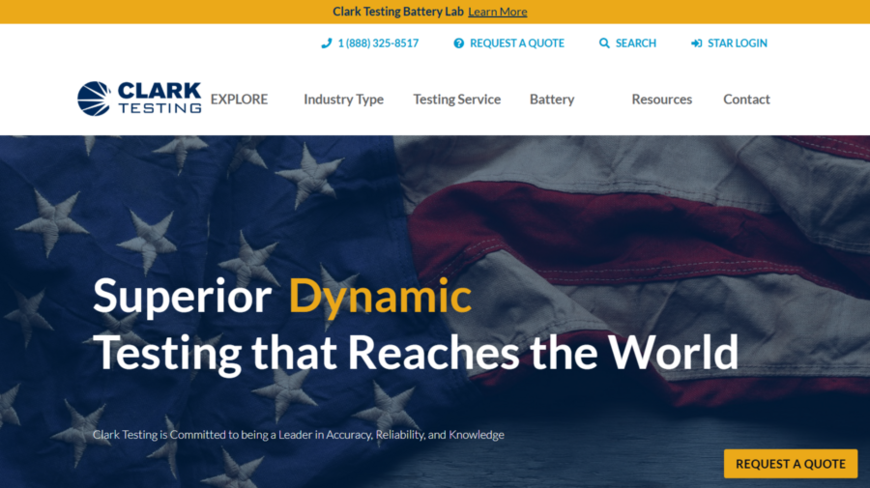Screen dimensions: 870x488
Task: Click the word Superior in the headline
Action: [x=183, y=298]
